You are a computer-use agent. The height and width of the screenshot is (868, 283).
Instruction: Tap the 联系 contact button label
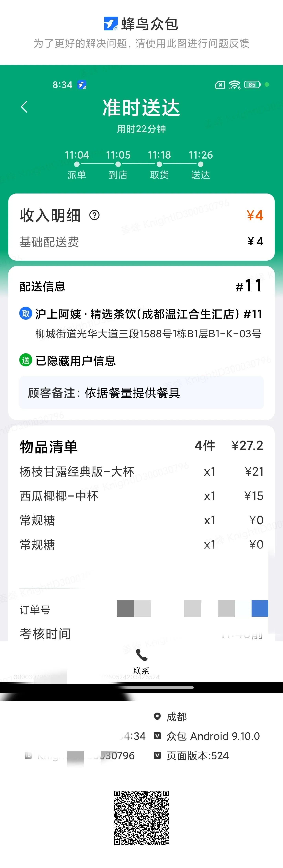point(141,671)
